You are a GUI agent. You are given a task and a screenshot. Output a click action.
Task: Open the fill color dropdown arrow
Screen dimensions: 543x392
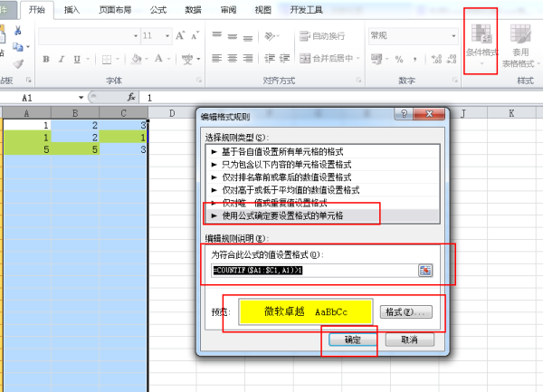(x=147, y=59)
